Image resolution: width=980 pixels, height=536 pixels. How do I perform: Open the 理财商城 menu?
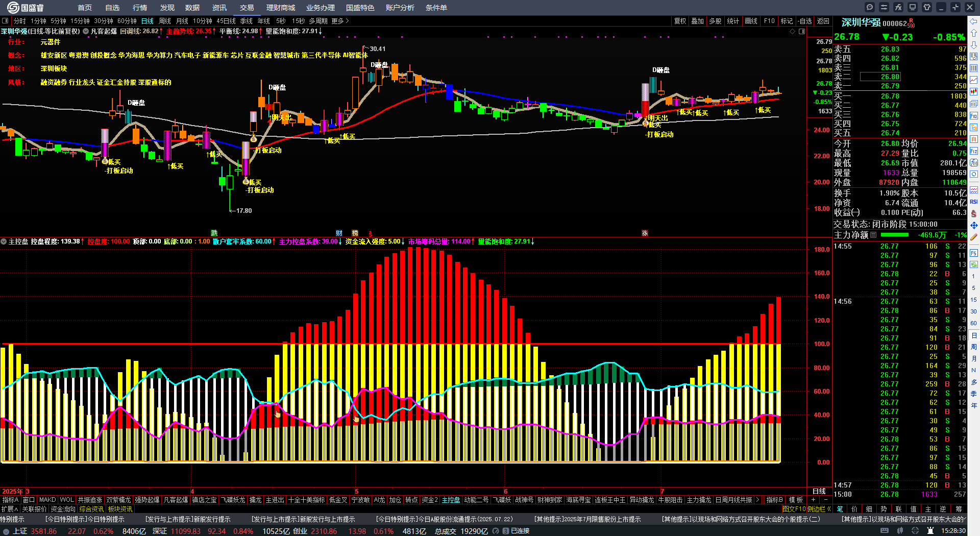coord(281,8)
